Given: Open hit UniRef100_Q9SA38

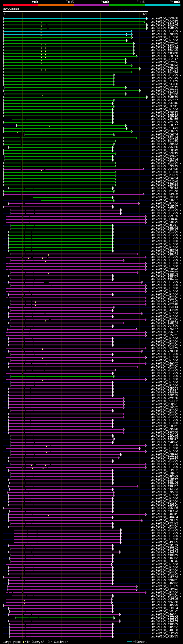Looking at the screenshot, I should point(164,18).
